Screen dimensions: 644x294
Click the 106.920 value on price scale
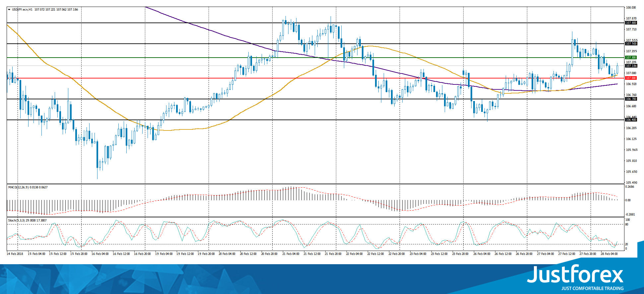coord(631,84)
